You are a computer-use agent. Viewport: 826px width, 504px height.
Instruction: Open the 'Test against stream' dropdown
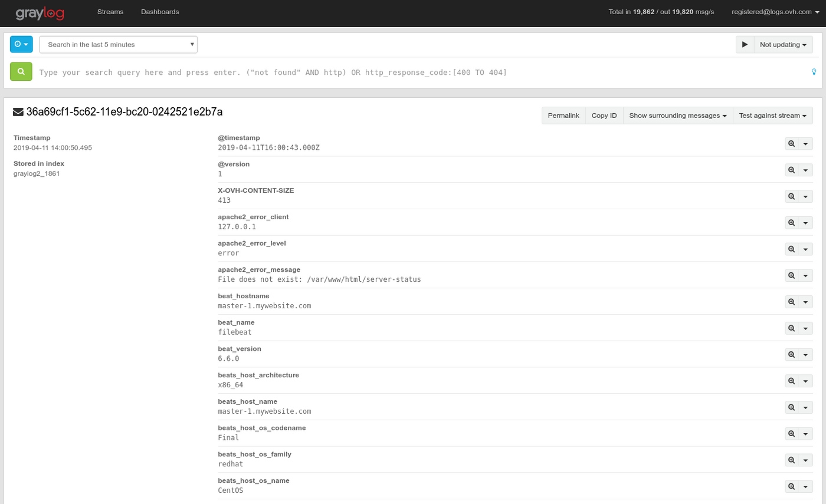coord(773,115)
